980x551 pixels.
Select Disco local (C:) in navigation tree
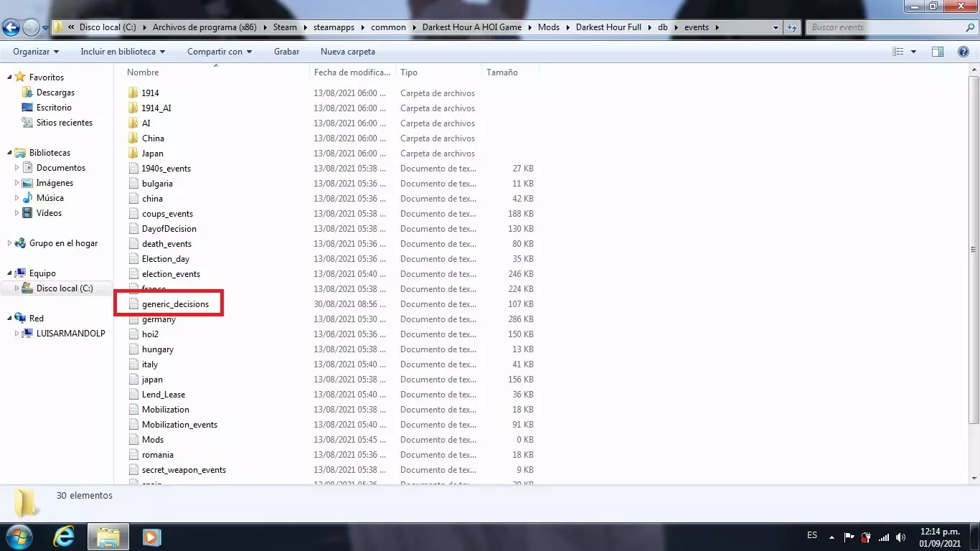(x=65, y=288)
